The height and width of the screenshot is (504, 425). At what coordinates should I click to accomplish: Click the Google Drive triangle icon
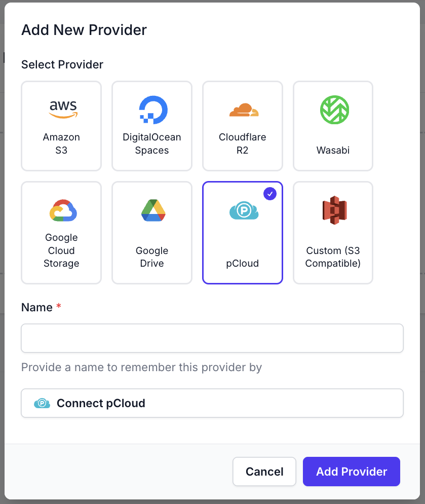click(153, 210)
